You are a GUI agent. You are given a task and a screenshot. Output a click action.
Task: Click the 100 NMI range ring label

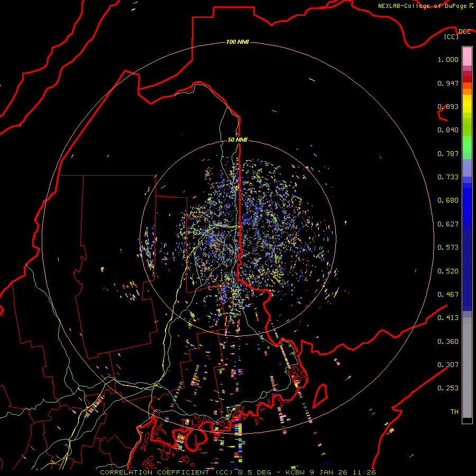[237, 42]
